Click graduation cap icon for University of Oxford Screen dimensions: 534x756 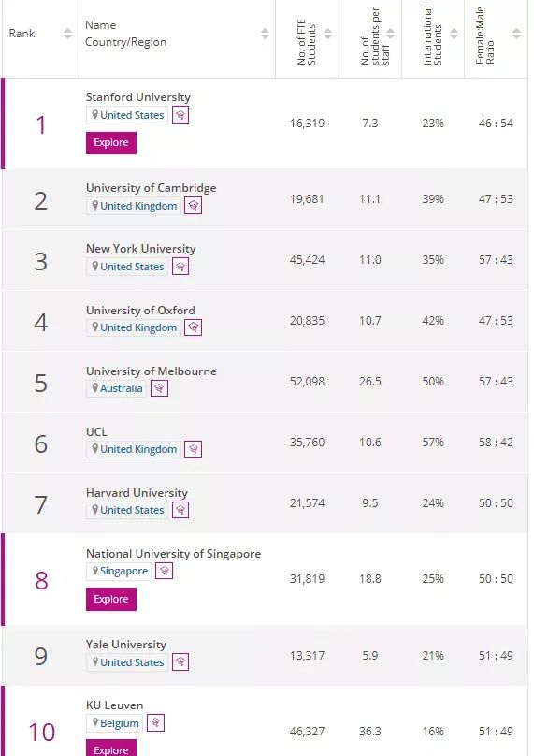click(194, 327)
